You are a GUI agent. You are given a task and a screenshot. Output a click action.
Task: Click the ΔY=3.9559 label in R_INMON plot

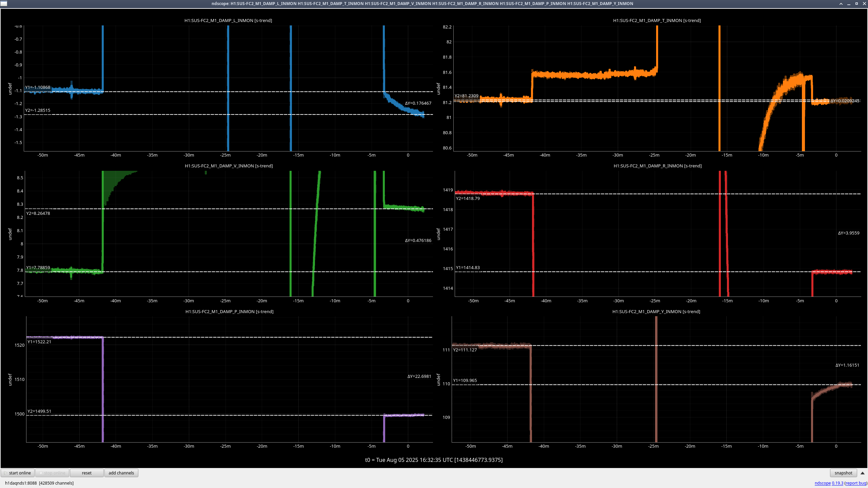[848, 233]
